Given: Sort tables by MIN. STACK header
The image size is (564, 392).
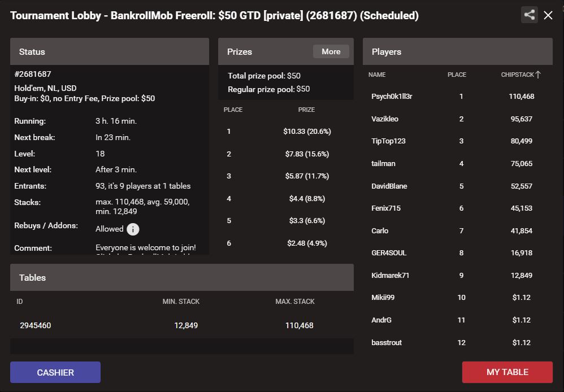Looking at the screenshot, I should (x=181, y=302).
